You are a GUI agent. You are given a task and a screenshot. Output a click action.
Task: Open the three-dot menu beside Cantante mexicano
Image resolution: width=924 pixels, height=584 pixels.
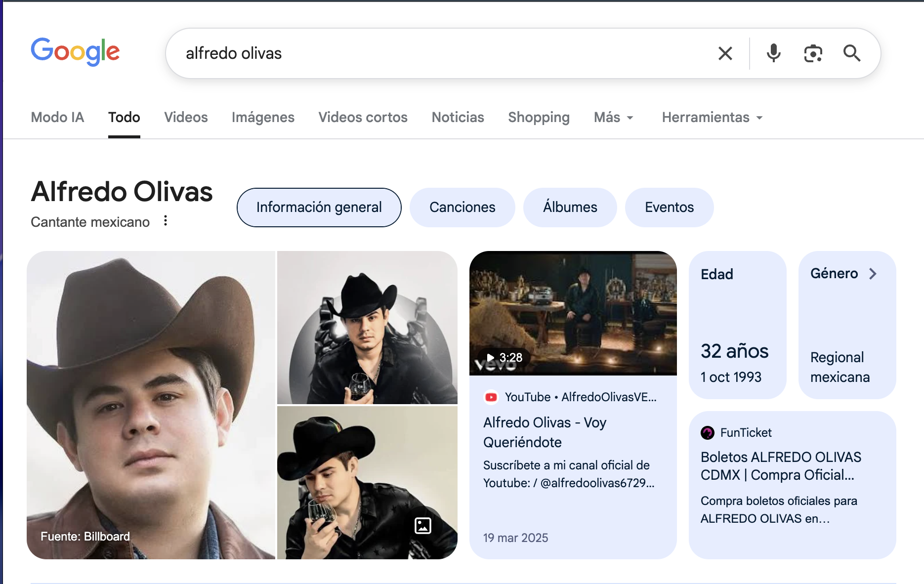click(165, 221)
